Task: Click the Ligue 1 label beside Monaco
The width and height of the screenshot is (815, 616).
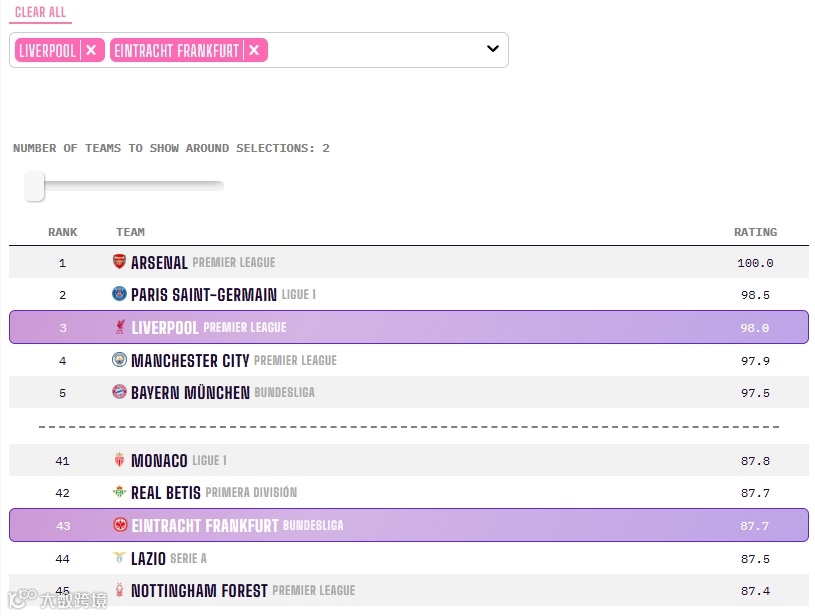Action: point(209,461)
